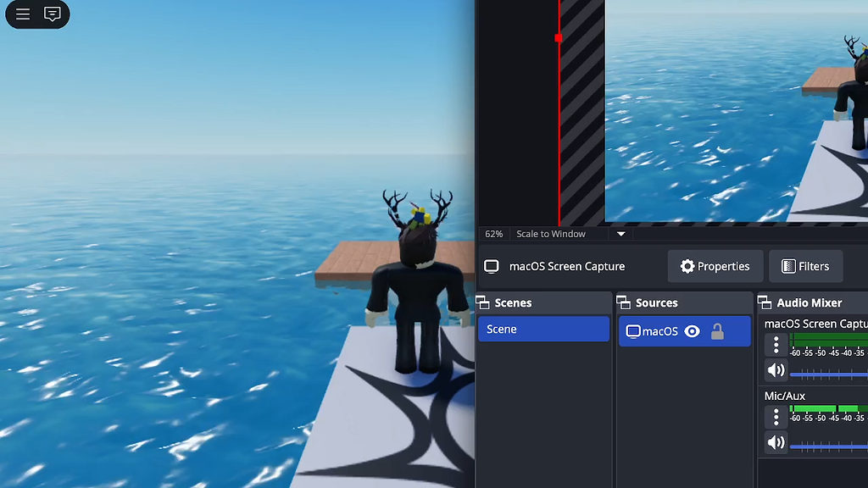
Task: Click the 62% preview zoom value
Action: click(x=494, y=234)
